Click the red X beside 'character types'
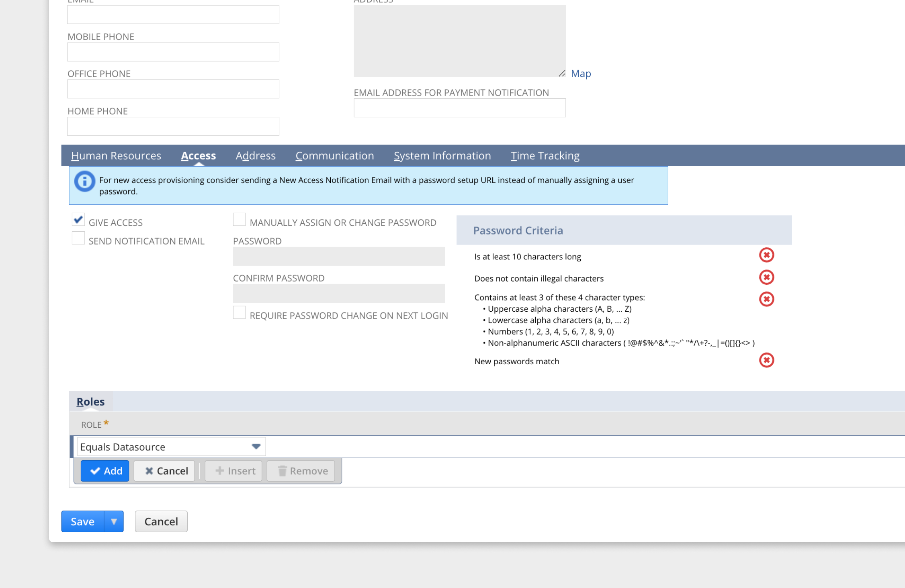905x588 pixels. pos(766,299)
